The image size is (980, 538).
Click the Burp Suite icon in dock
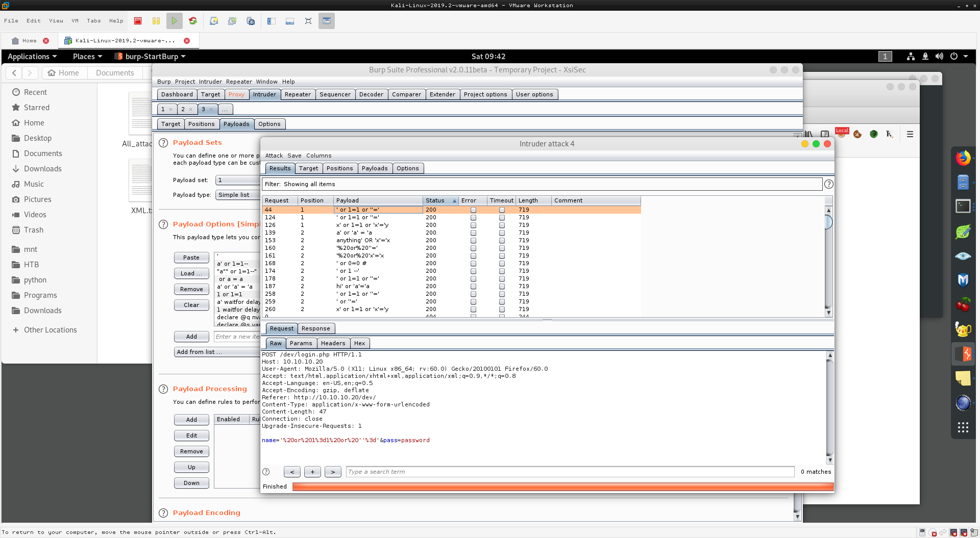(x=963, y=353)
